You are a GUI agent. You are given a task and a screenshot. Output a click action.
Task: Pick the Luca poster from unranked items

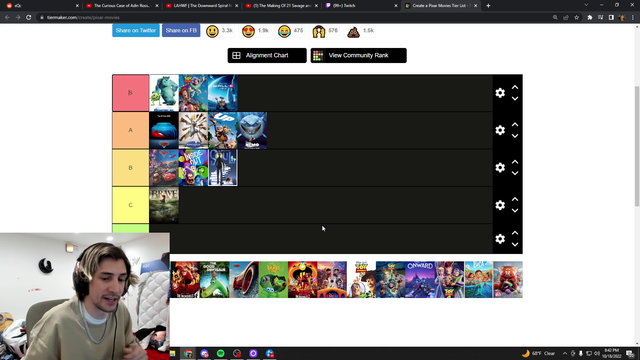point(479,280)
